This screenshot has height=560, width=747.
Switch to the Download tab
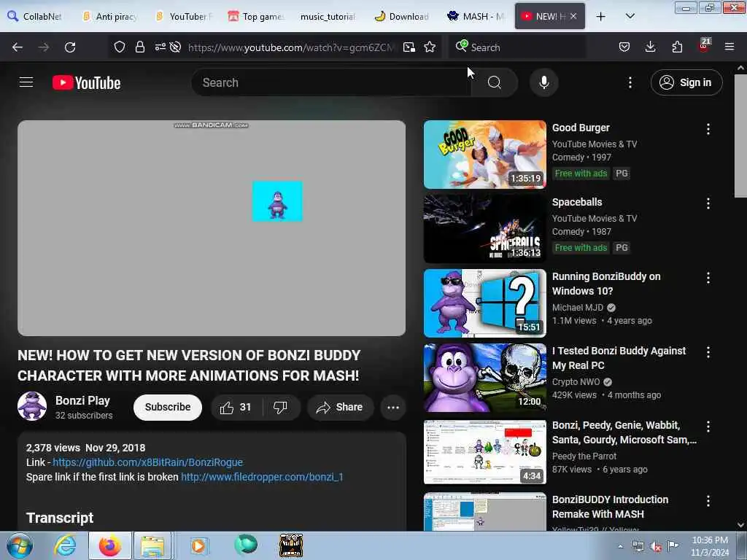coord(402,16)
